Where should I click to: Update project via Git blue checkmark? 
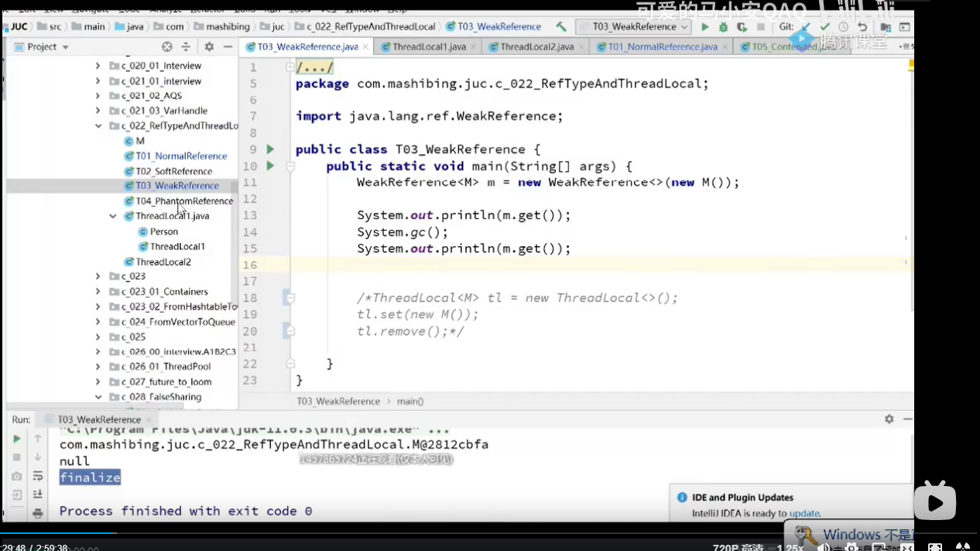coord(806,26)
